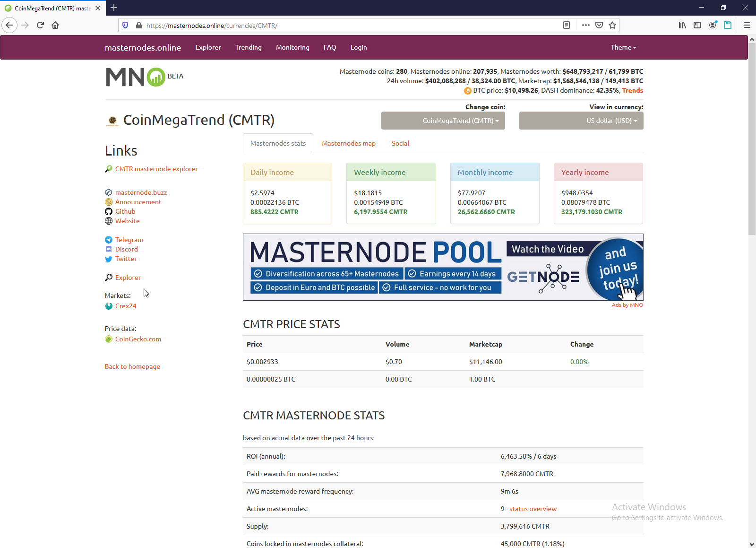Open Explorer in top navigation
The width and height of the screenshot is (756, 548).
208,47
